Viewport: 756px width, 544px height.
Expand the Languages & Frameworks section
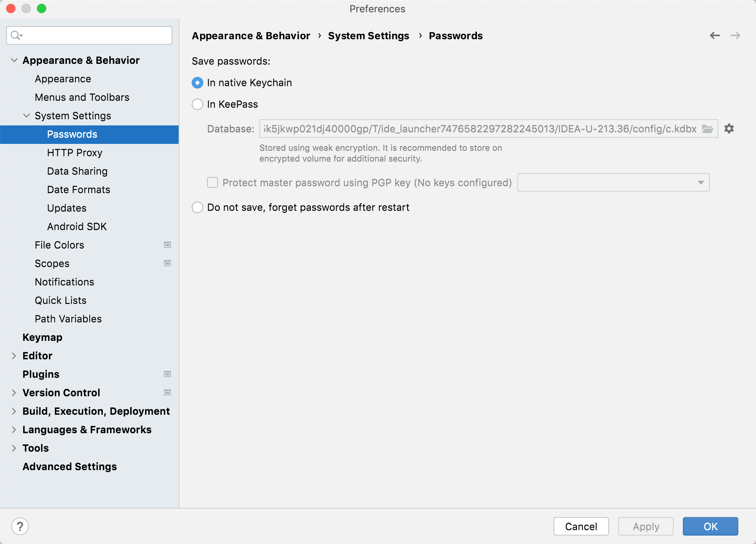click(x=13, y=430)
